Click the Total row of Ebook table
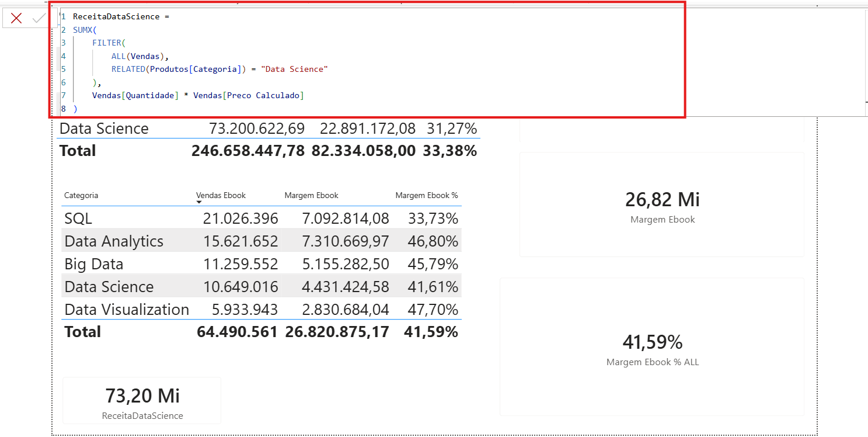The height and width of the screenshot is (437, 868). pyautogui.click(x=262, y=331)
